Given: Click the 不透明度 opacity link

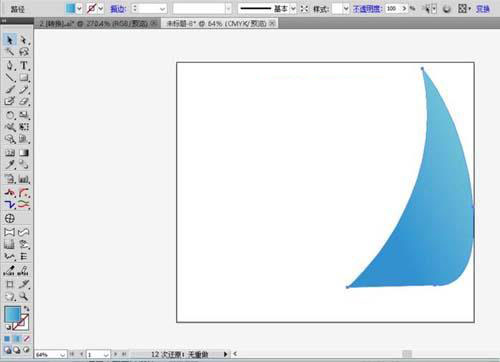Looking at the screenshot, I should pyautogui.click(x=367, y=9).
